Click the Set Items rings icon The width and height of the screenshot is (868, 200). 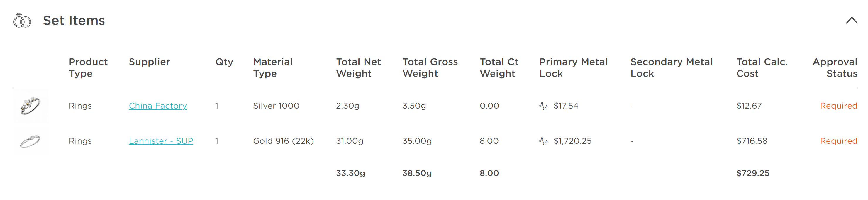(22, 21)
